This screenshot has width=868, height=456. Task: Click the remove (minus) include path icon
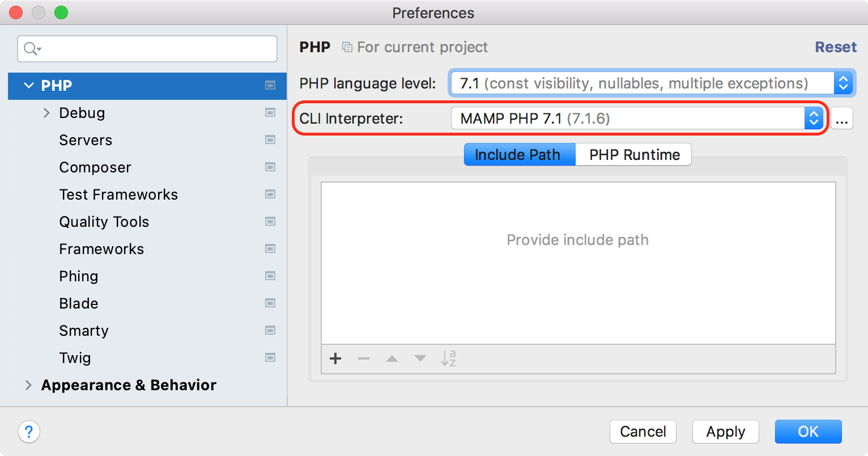coord(364,358)
